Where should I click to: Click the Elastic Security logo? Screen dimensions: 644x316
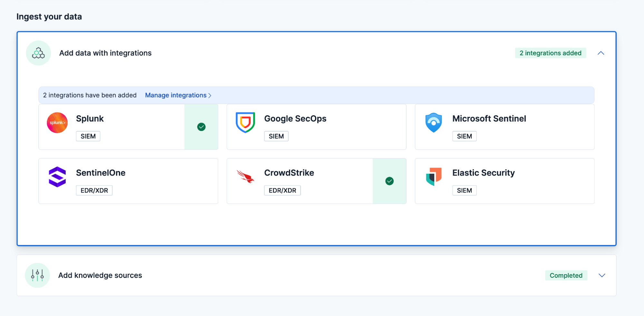tap(434, 177)
